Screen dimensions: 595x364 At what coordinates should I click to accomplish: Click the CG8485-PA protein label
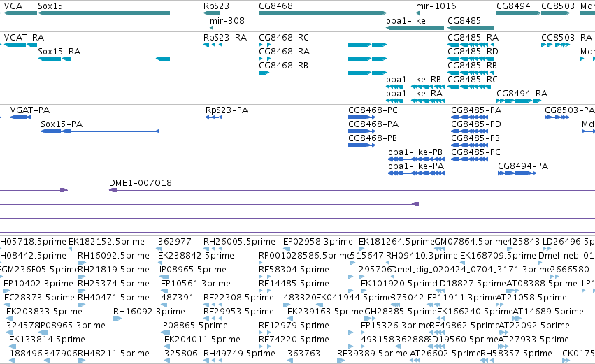(476, 110)
